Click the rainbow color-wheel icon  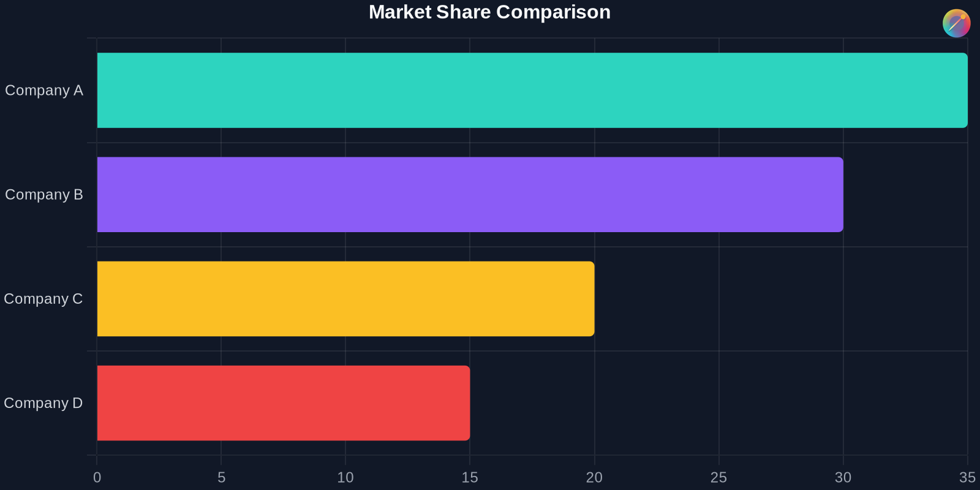pyautogui.click(x=956, y=23)
